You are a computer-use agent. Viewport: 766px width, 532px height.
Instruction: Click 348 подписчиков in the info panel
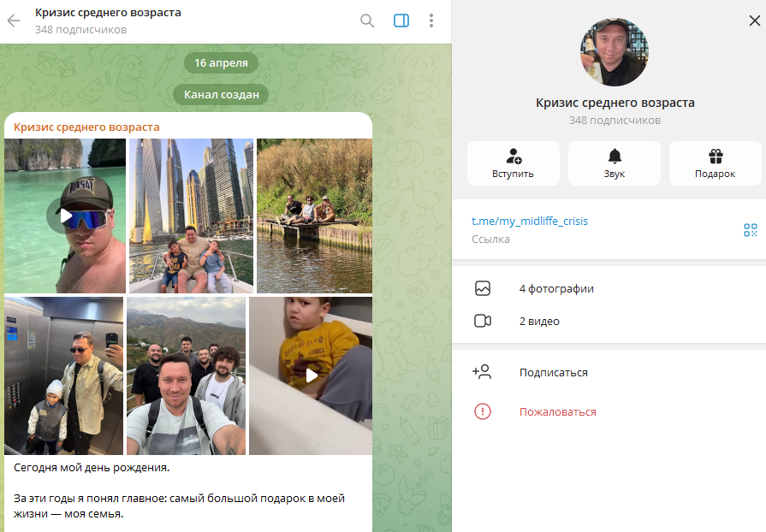pyautogui.click(x=615, y=120)
